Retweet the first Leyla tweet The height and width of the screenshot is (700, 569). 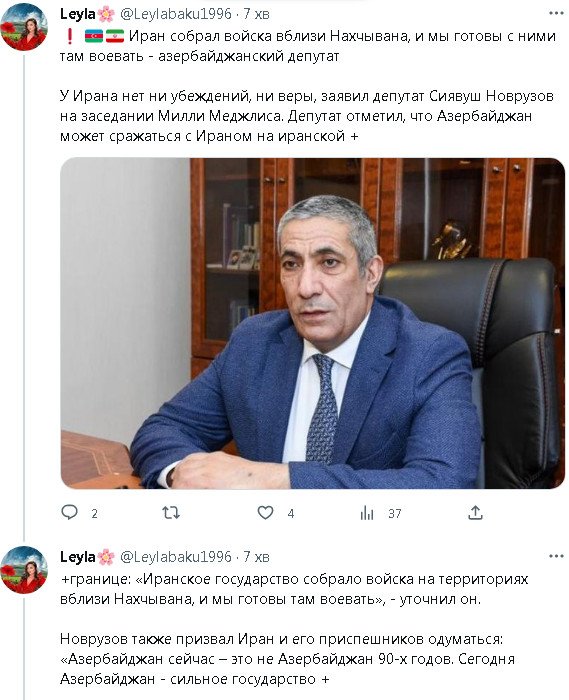pos(171,512)
